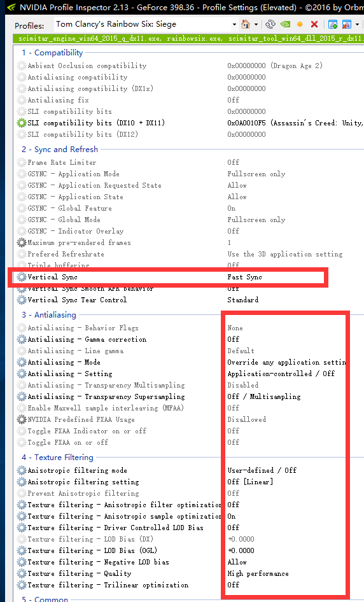Click the remove application from profile icon

point(347,25)
